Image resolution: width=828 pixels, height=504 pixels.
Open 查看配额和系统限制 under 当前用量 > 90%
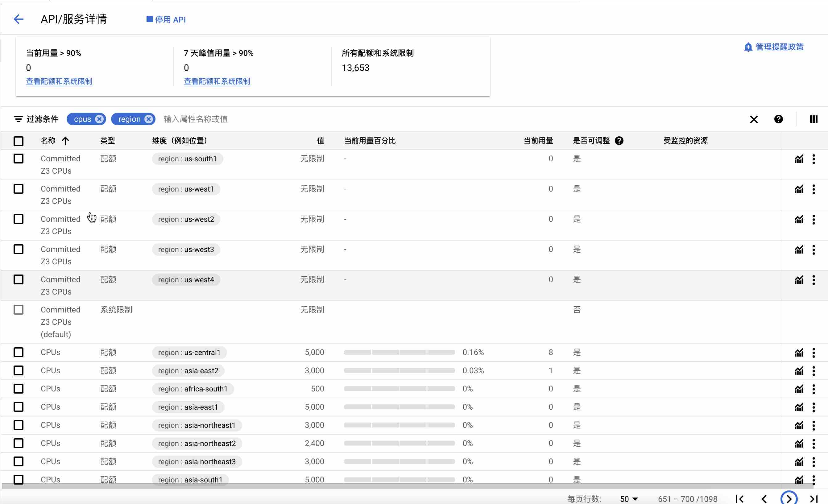[59, 81]
